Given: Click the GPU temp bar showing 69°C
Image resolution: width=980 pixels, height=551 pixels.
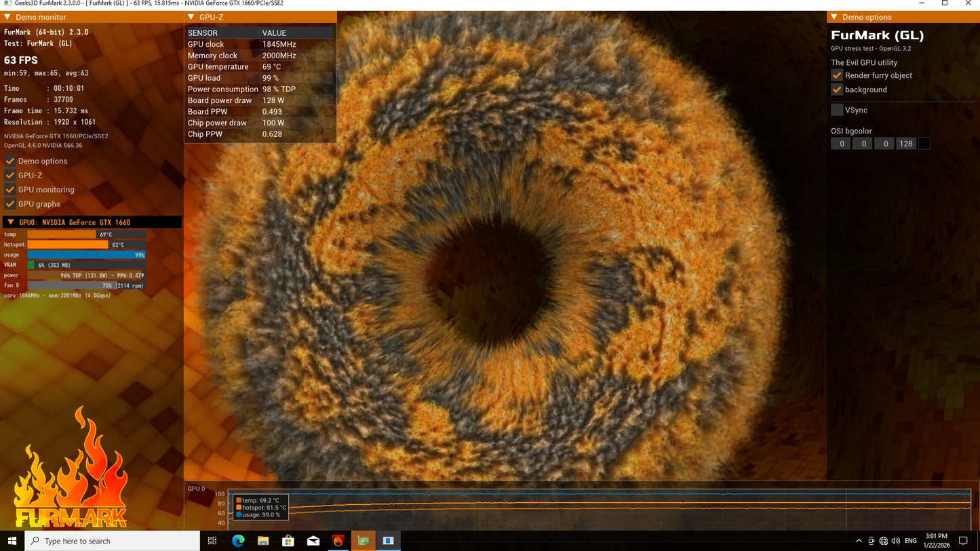Looking at the screenshot, I should point(87,234).
